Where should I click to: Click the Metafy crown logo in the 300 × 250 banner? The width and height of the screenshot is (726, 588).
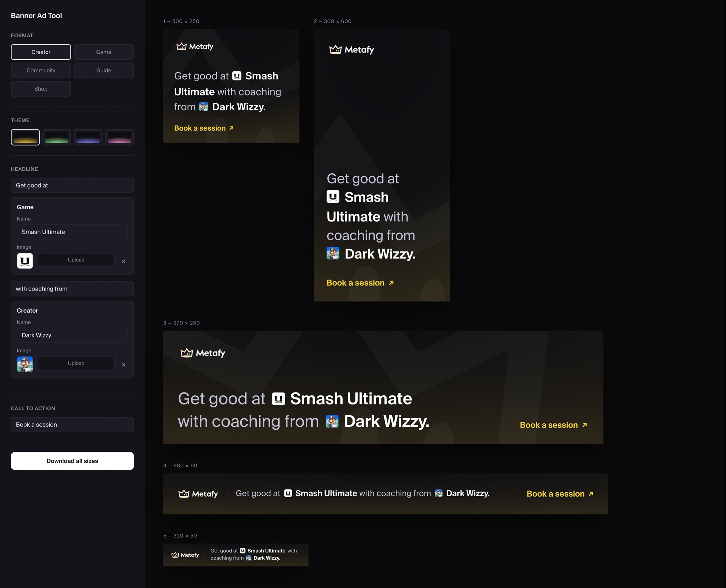coord(181,46)
